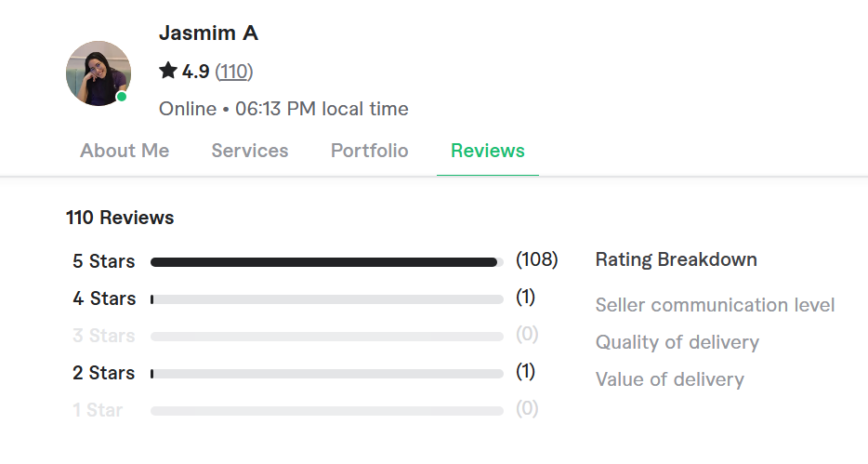Click the star rating icon
The height and width of the screenshot is (464, 868).
pyautogui.click(x=168, y=71)
